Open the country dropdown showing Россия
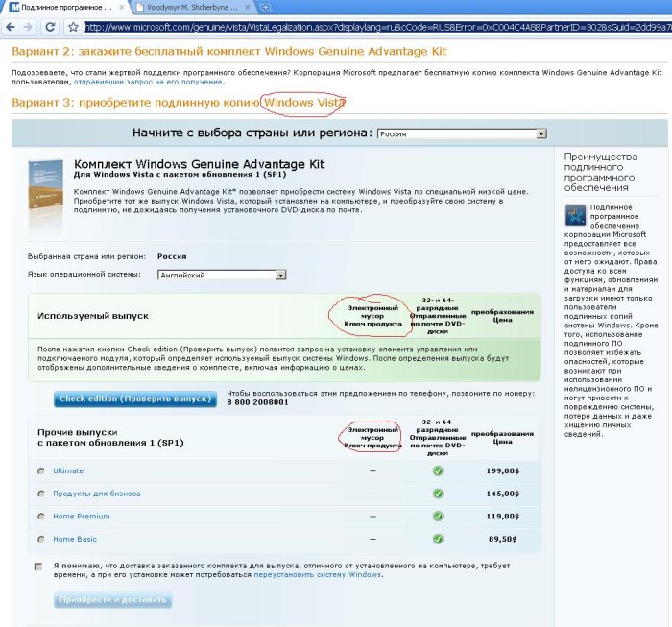672x627 pixels. click(462, 133)
